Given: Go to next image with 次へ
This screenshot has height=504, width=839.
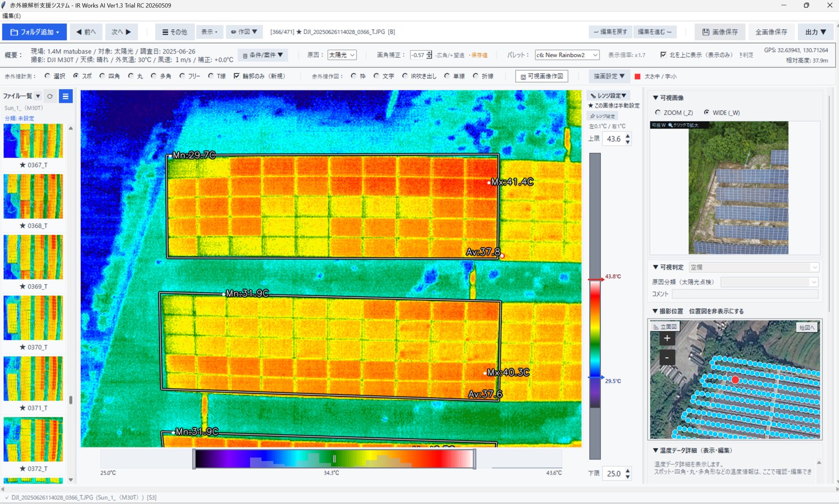Looking at the screenshot, I should point(121,32).
